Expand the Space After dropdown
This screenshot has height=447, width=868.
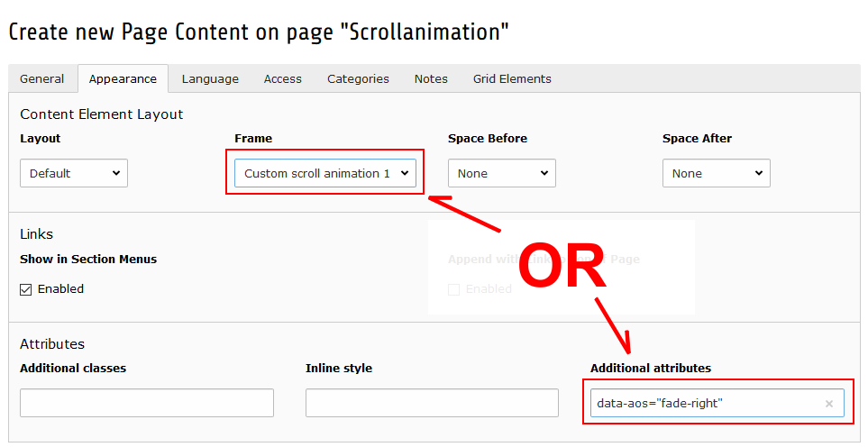click(717, 173)
